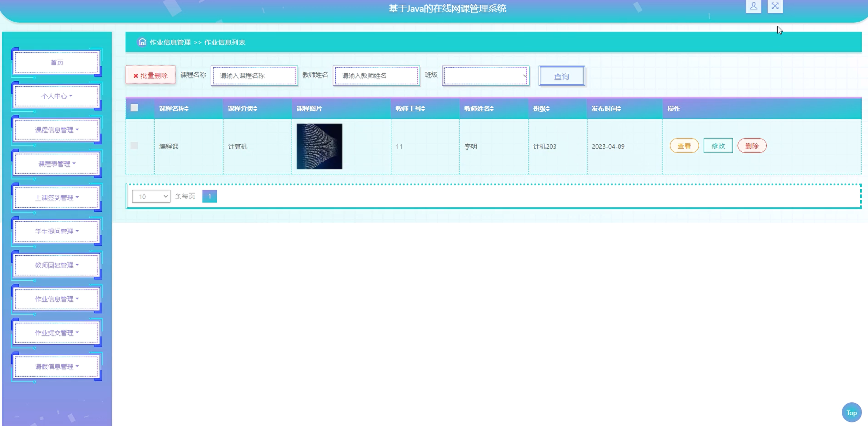Viewport: 868px width, 426px height.
Task: Expand 学生提问管理 sidebar menu
Action: pos(57,232)
